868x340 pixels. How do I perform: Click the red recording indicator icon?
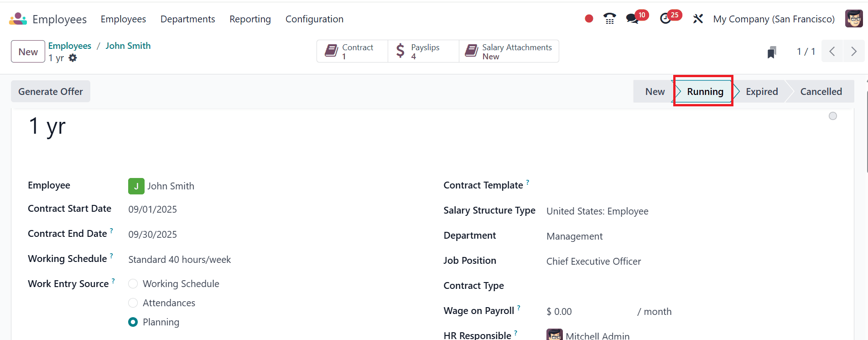click(x=589, y=19)
